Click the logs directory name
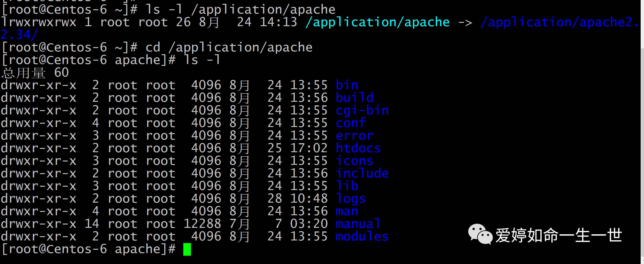644x264 pixels. coord(350,199)
